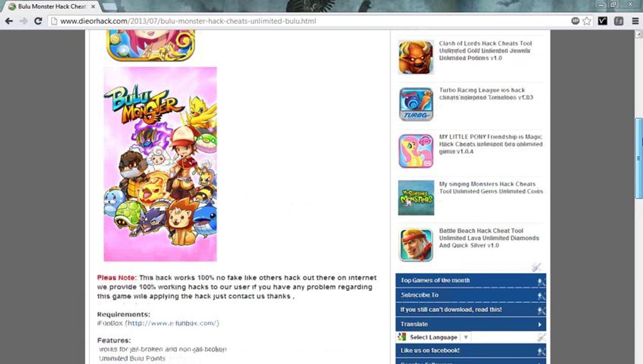Click wrench icon beside Subscribe To header
The image size is (643, 364).
pyautogui.click(x=541, y=297)
